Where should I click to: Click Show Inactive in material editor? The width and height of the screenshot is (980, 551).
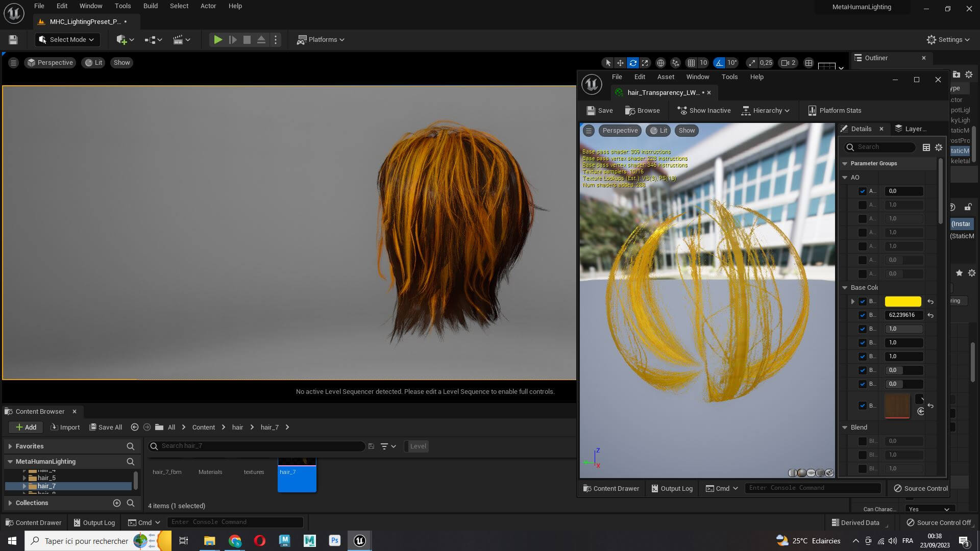tap(704, 111)
